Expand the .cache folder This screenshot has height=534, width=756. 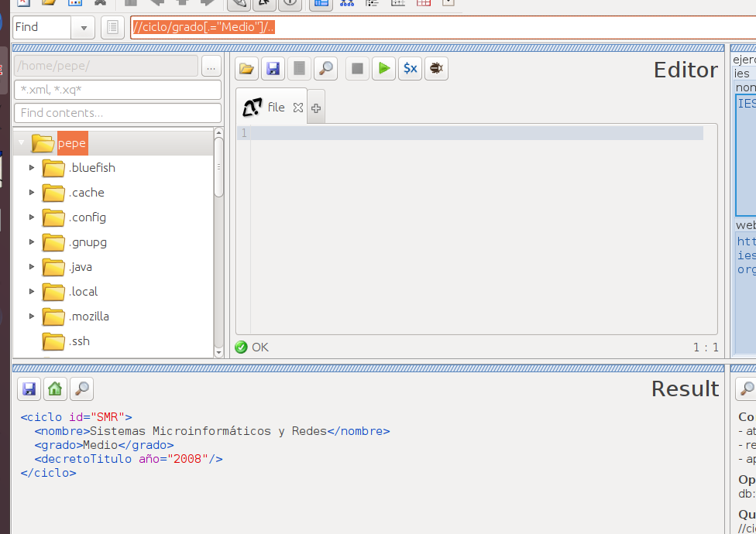(32, 192)
